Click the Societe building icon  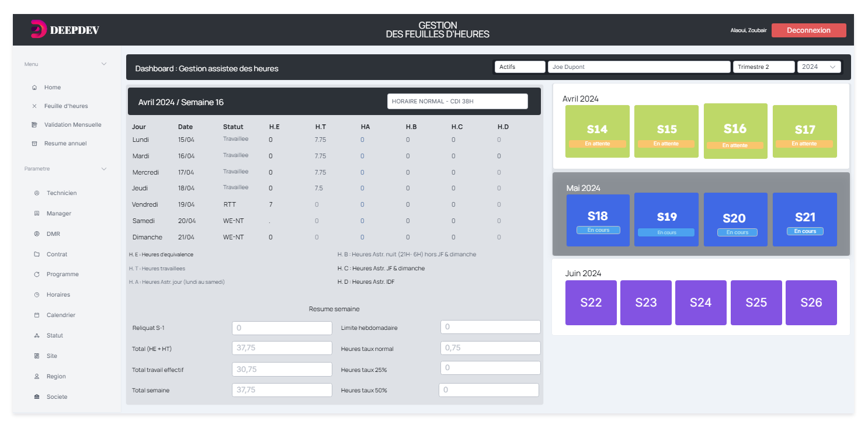coord(37,397)
